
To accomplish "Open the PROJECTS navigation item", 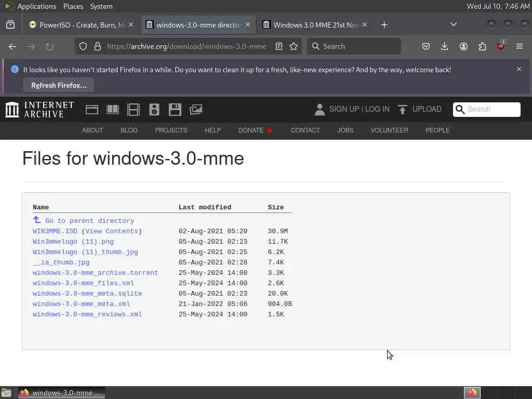I will (171, 130).
